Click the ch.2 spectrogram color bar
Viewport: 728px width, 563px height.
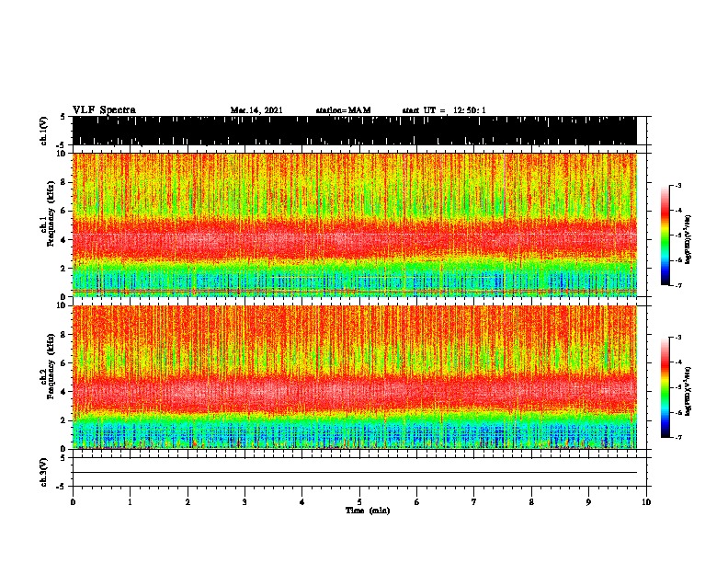point(665,387)
